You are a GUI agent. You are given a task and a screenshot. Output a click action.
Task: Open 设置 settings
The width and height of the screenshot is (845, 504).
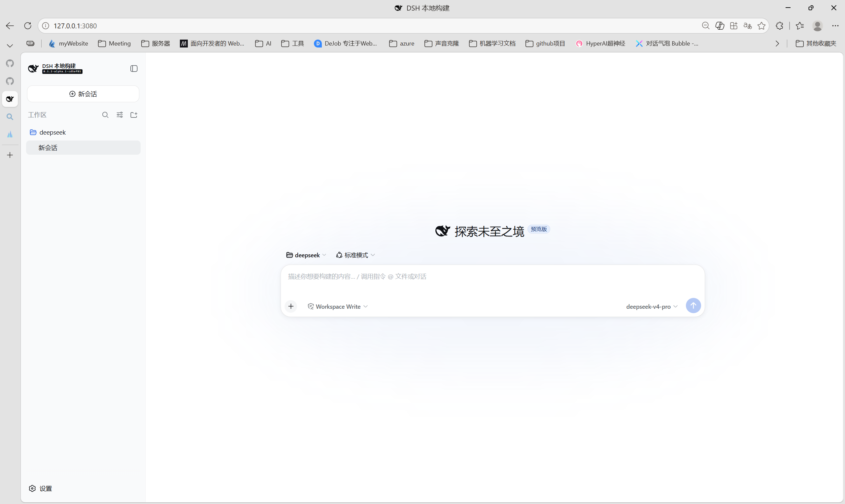click(40, 488)
